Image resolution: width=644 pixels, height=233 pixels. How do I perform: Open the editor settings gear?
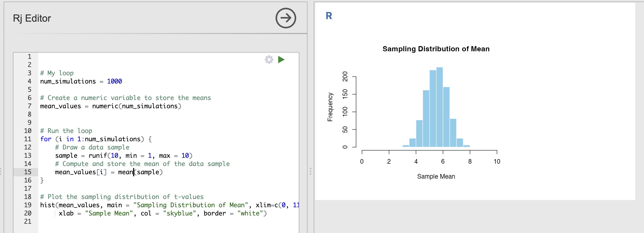269,60
